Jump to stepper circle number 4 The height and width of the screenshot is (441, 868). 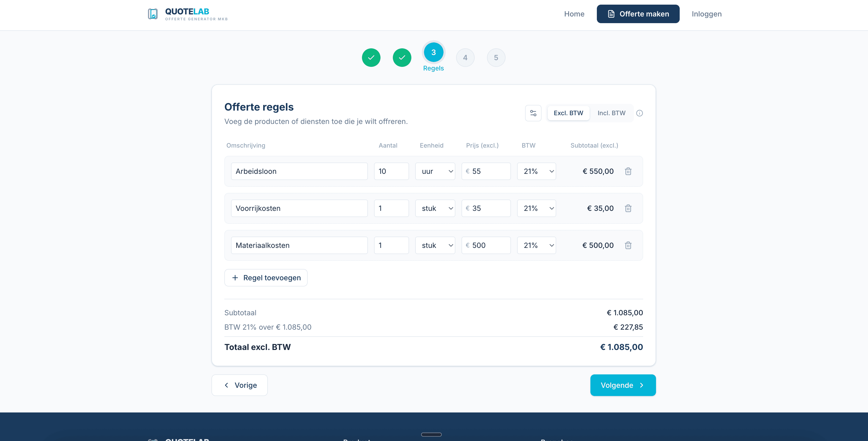(465, 57)
